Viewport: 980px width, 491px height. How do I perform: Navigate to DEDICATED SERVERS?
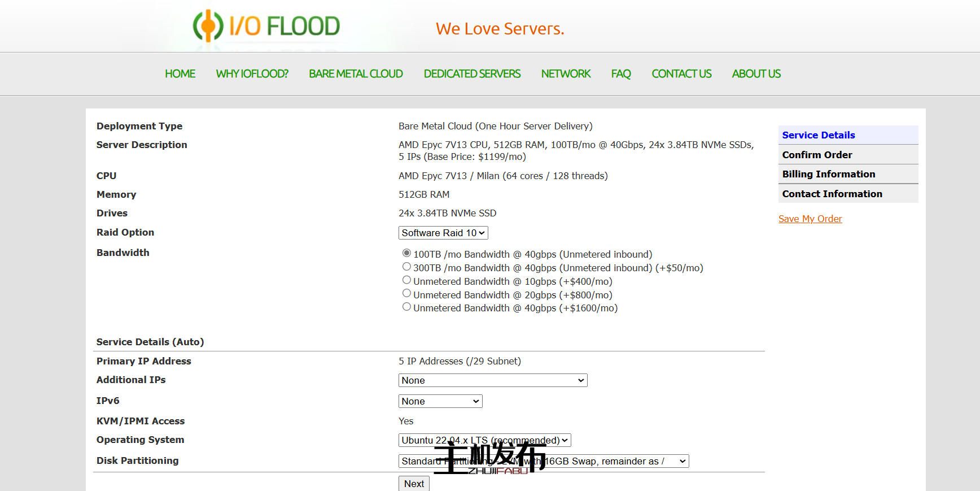[472, 74]
